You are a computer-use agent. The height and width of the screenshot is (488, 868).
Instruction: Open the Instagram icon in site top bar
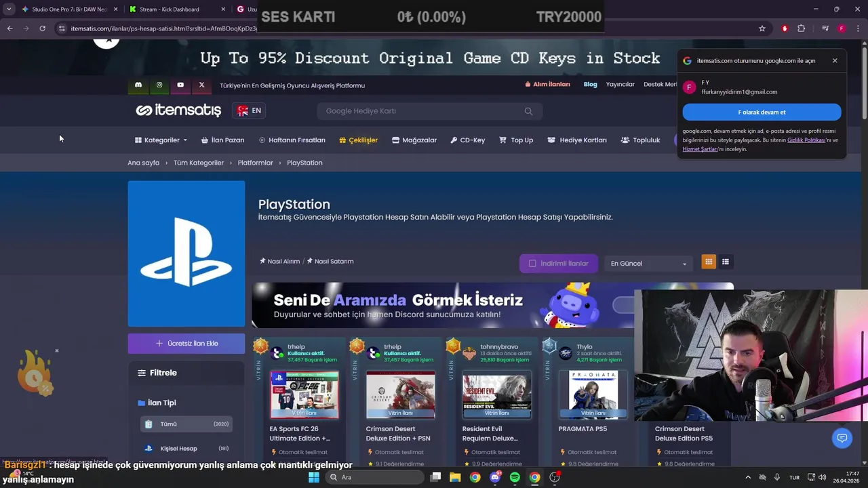tap(159, 85)
